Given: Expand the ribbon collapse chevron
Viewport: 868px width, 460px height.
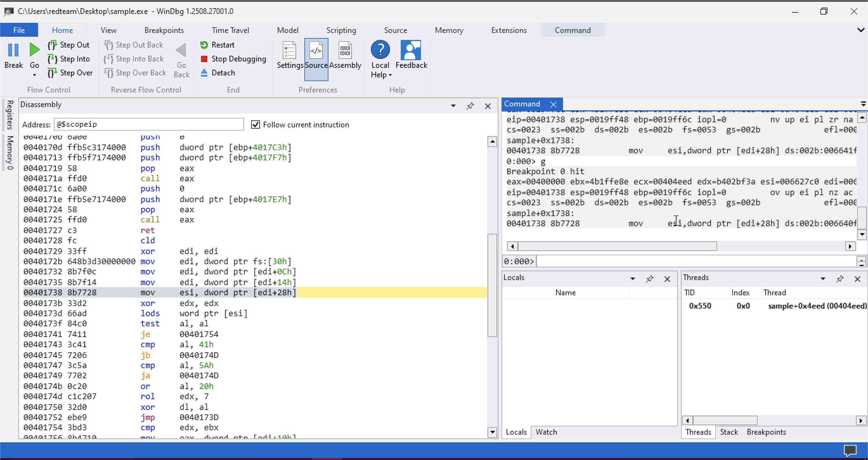Looking at the screenshot, I should (x=861, y=30).
